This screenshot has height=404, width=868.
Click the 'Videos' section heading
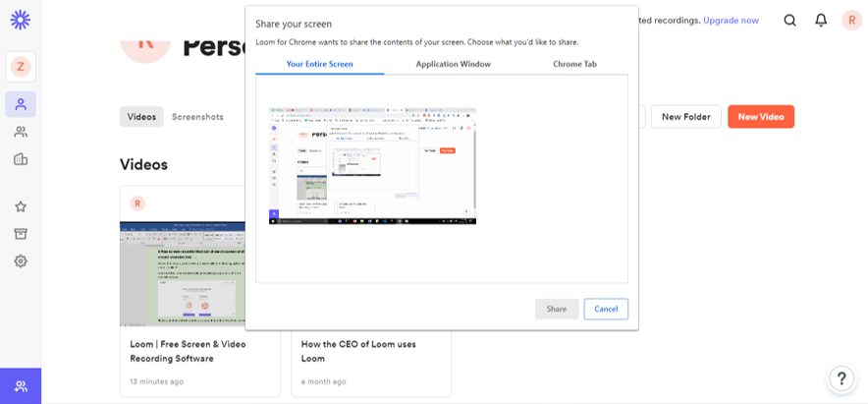coord(143,164)
